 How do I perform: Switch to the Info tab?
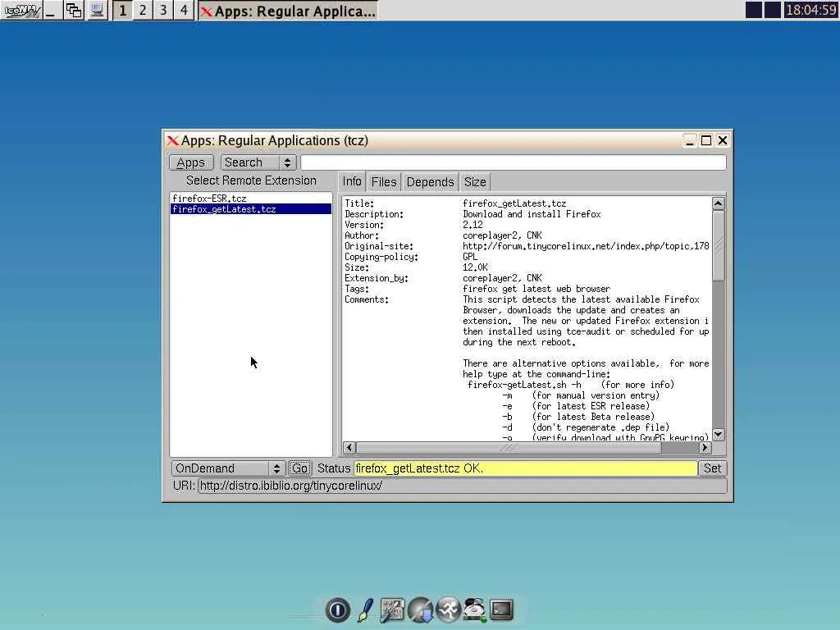[352, 181]
